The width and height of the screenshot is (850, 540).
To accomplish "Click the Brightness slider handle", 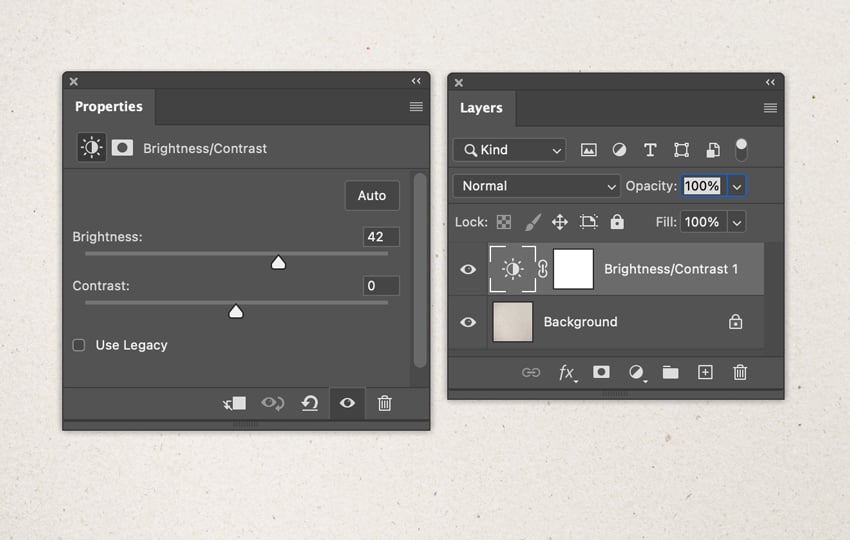I will click(x=279, y=262).
